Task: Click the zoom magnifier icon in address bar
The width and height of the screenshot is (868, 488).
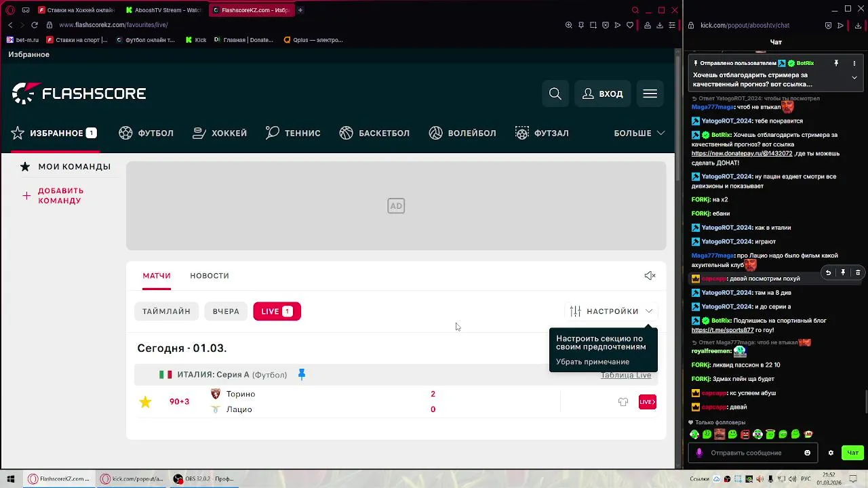Action: (x=568, y=25)
